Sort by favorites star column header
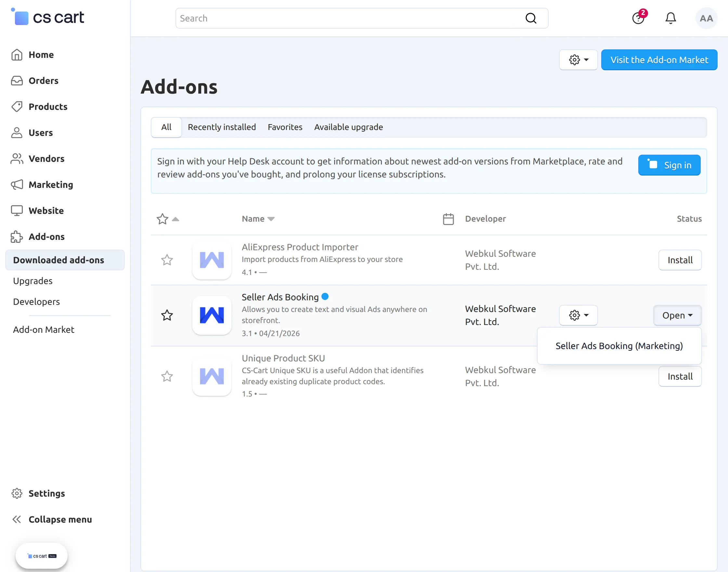Image resolution: width=728 pixels, height=572 pixels. (167, 219)
